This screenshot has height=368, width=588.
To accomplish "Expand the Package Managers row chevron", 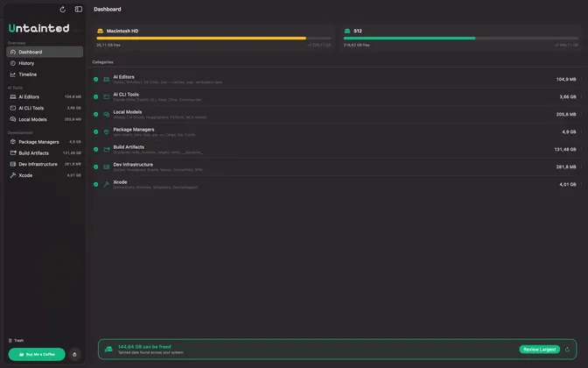I will coord(582,131).
